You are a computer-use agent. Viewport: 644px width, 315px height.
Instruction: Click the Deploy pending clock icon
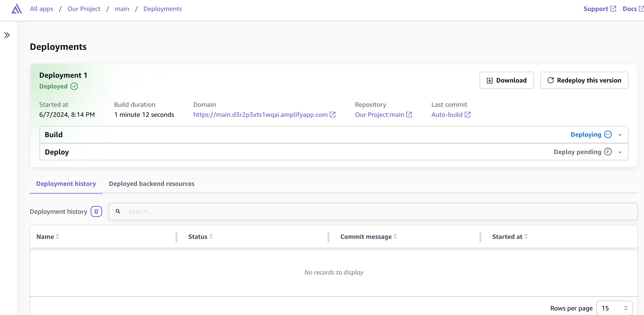[608, 152]
